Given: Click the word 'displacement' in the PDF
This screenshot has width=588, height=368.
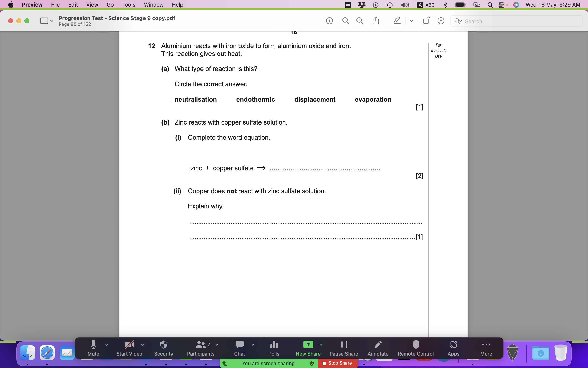Looking at the screenshot, I should click(315, 99).
